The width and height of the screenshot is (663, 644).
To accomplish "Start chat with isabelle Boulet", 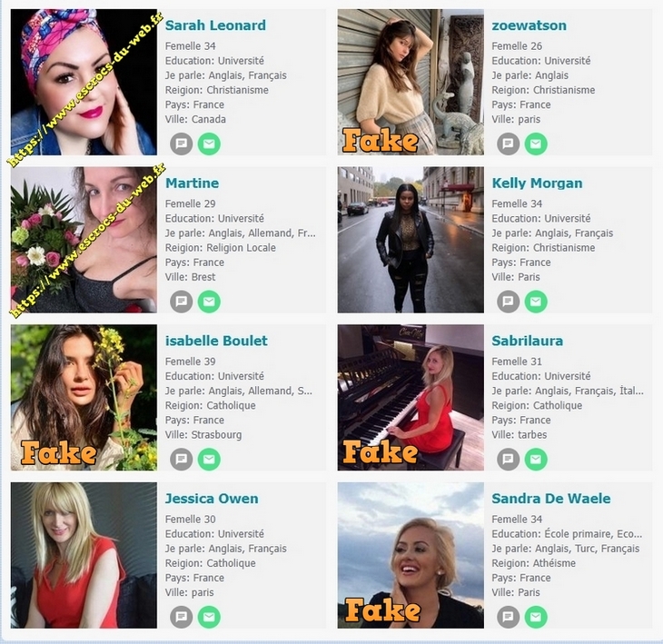I will (182, 460).
